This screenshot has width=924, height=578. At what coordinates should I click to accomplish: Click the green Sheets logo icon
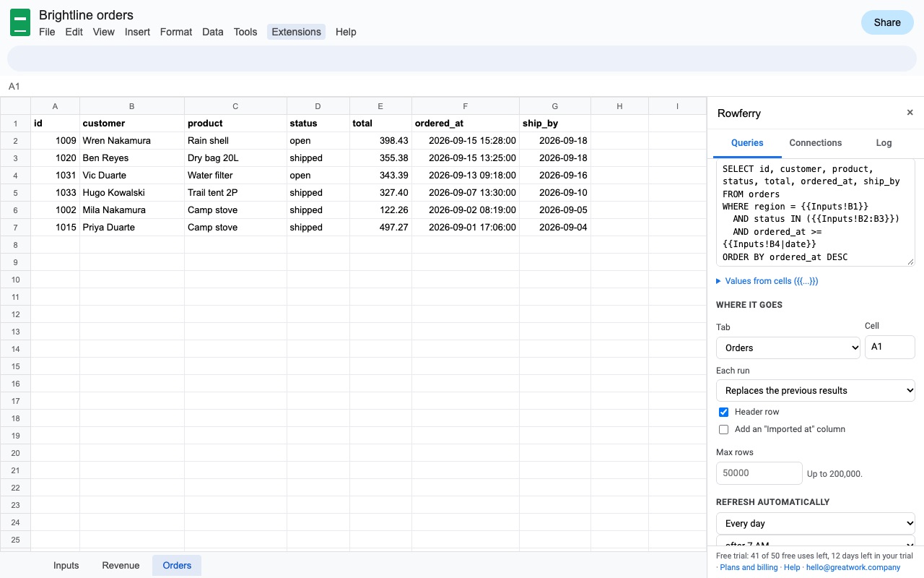click(x=20, y=22)
